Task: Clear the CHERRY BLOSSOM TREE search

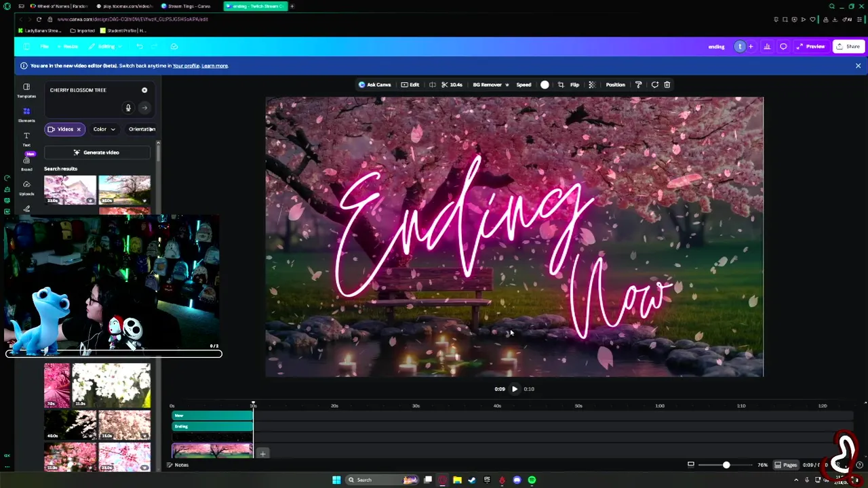Action: click(144, 90)
